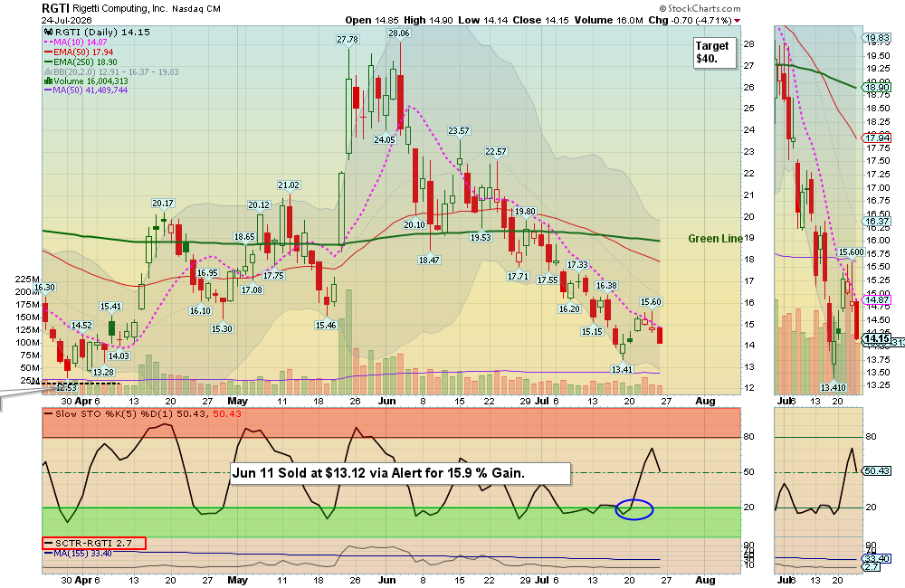Image resolution: width=905 pixels, height=588 pixels.
Task: Click the 'MA(10) 14.87' legend entry
Action: coord(76,43)
